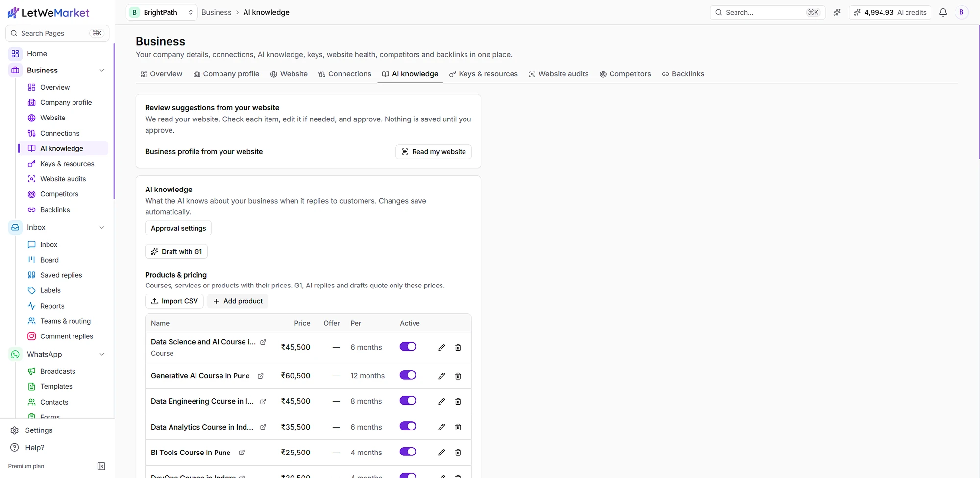Click the notifications bell icon
The image size is (980, 478).
pyautogui.click(x=943, y=12)
